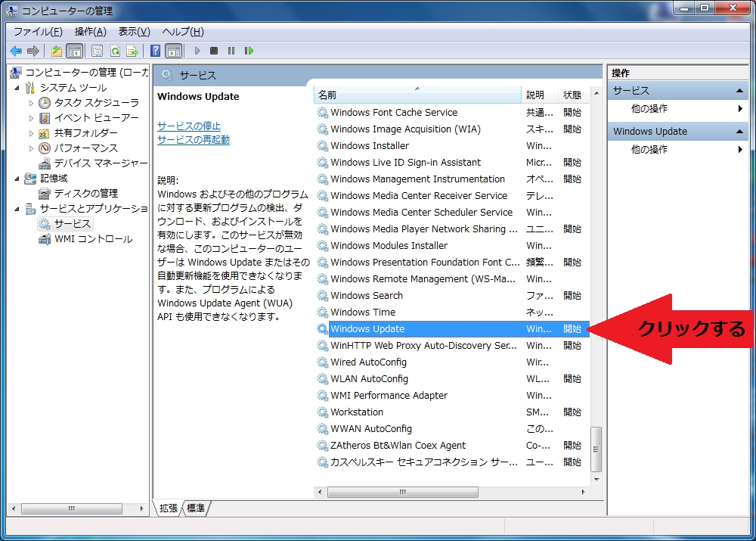Select ディスクの管理 in the tree
Screen dimensions: 756x541
pyautogui.click(x=86, y=194)
